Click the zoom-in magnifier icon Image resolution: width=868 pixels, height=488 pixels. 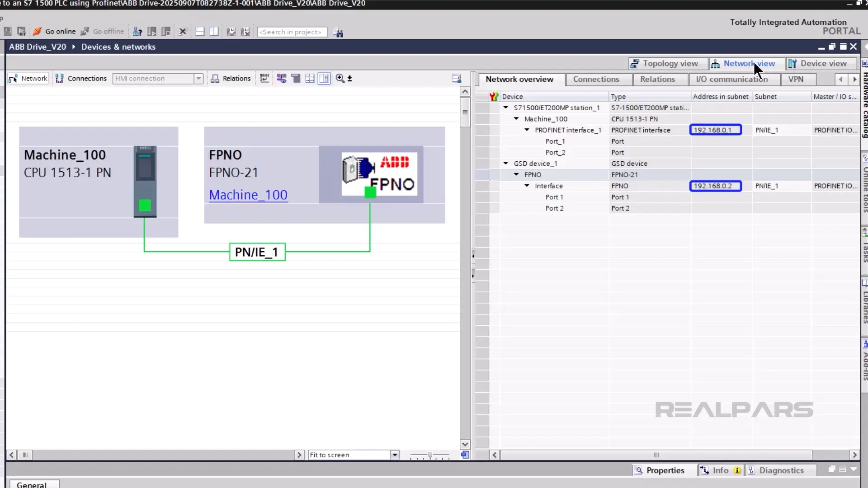pyautogui.click(x=340, y=79)
